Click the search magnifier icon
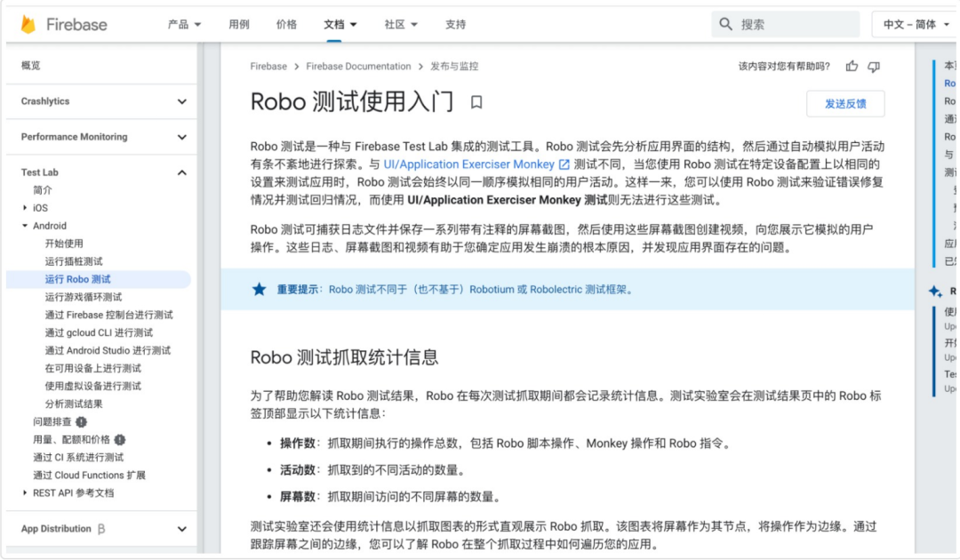This screenshot has width=960, height=560. click(727, 22)
